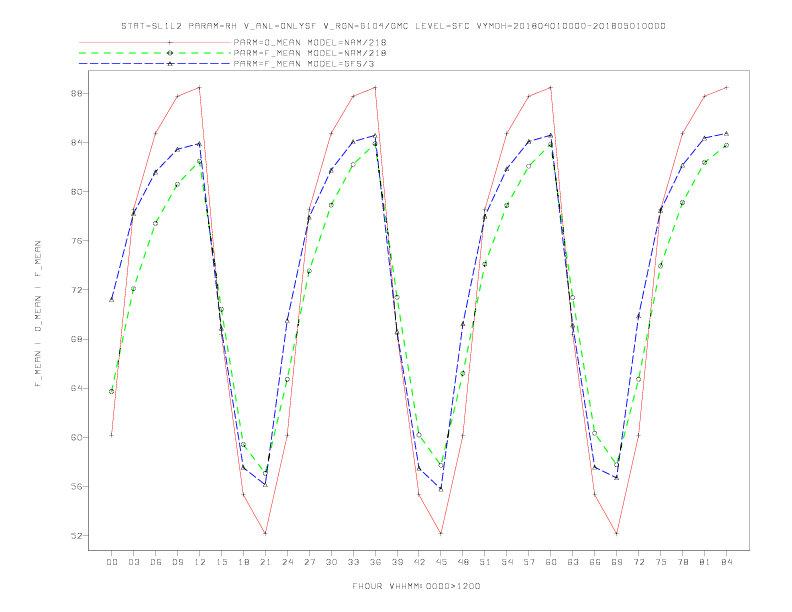Screen dimensions: 792x612
Task: Click y-axis tick label 76
Action: (x=77, y=241)
